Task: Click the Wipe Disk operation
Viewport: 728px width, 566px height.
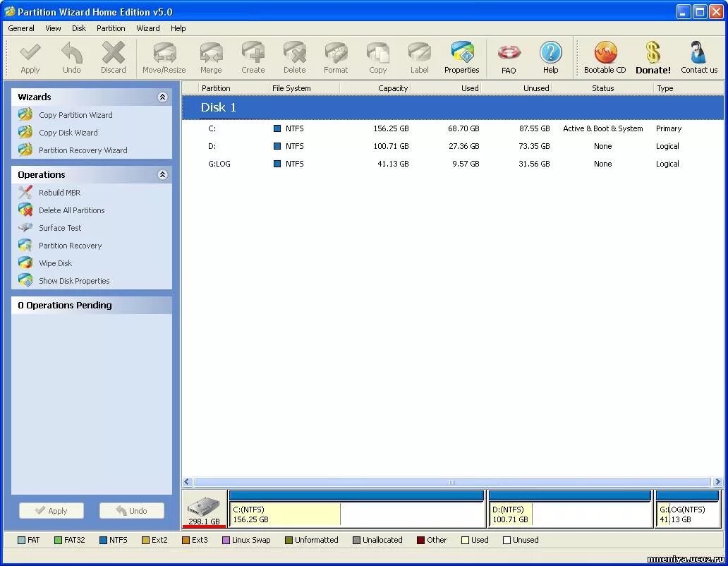Action: click(x=55, y=263)
